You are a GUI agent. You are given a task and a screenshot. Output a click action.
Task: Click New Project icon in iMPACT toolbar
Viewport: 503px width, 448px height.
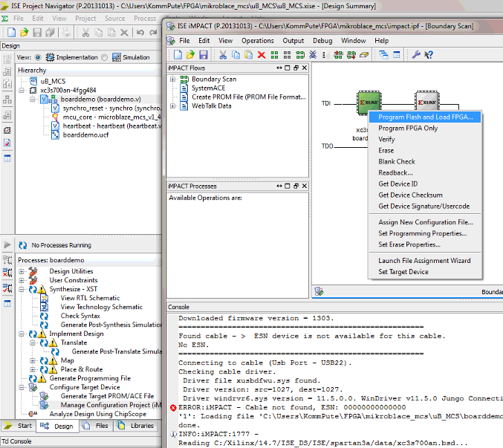click(178, 55)
